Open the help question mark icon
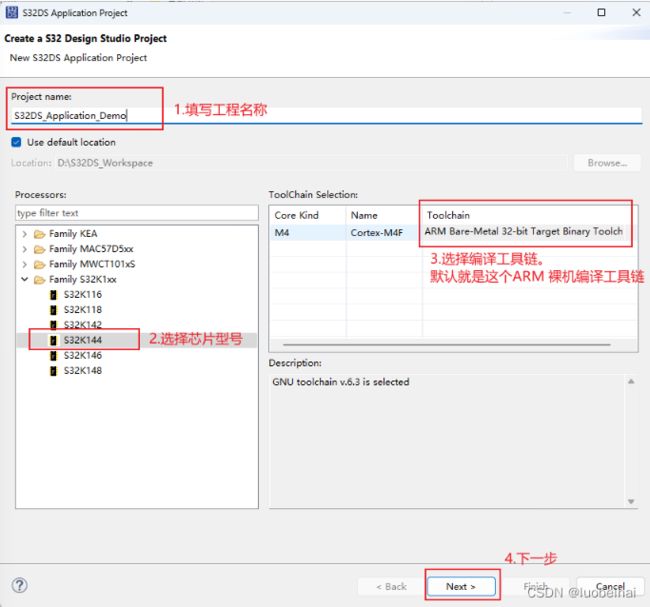 [x=19, y=585]
